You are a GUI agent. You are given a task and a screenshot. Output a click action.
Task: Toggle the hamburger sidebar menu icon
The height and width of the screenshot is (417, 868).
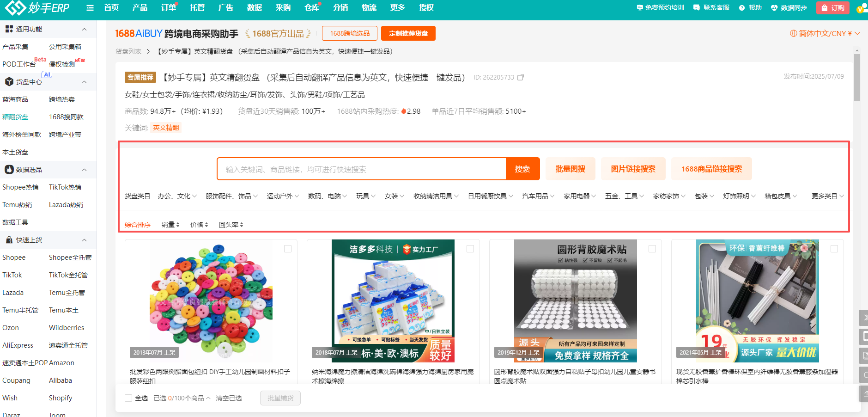[90, 8]
